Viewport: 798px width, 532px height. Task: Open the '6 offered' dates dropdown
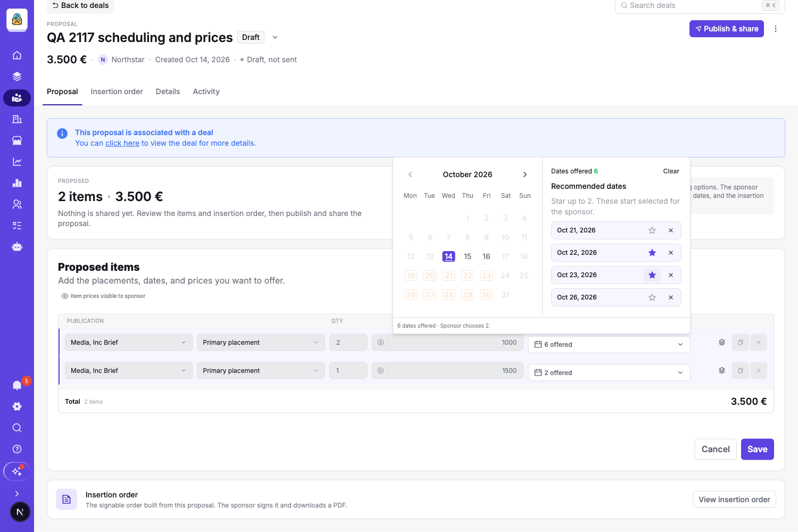[x=609, y=345]
